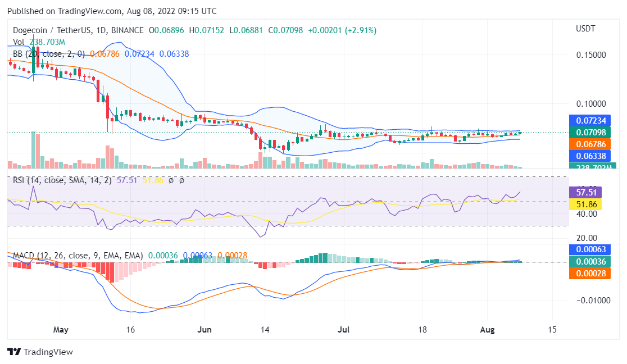Viewport: 627px width, 364px height.
Task: Click the Dogecoin / TetherUS symbol title
Action: pos(53,30)
